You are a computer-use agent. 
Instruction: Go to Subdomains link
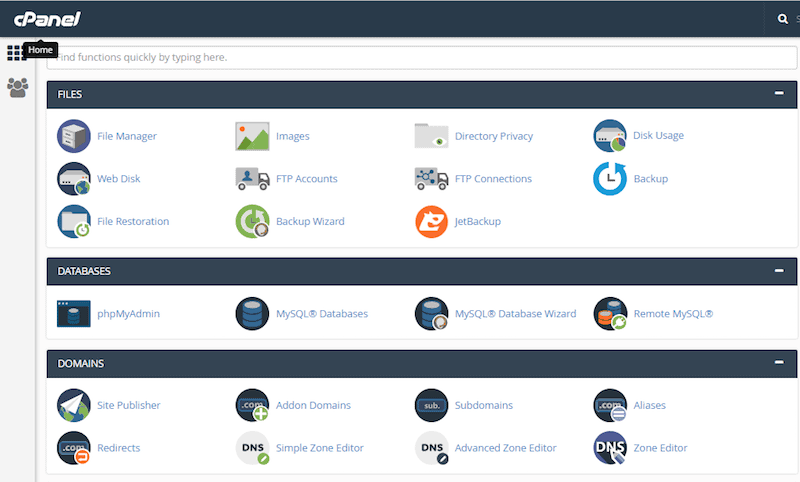tap(484, 405)
